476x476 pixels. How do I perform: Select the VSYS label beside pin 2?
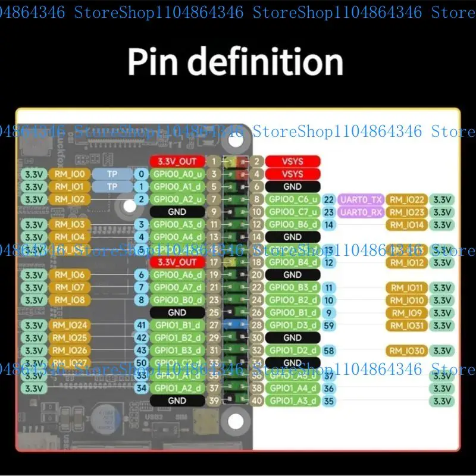point(293,161)
